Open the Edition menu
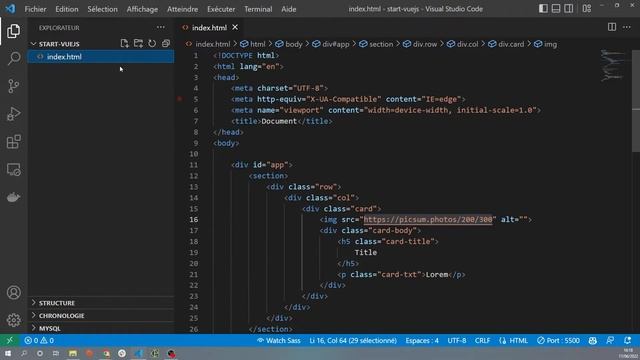The image size is (640, 360). [x=67, y=9]
